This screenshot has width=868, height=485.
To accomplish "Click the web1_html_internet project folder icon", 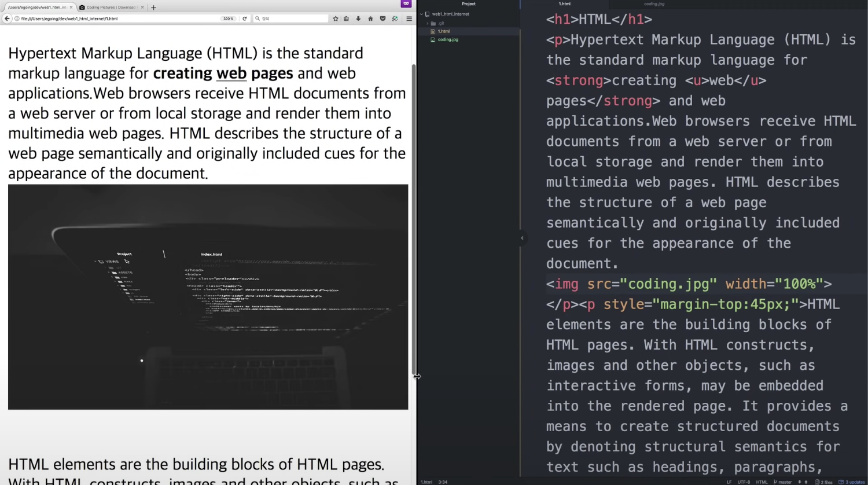I will (428, 14).
